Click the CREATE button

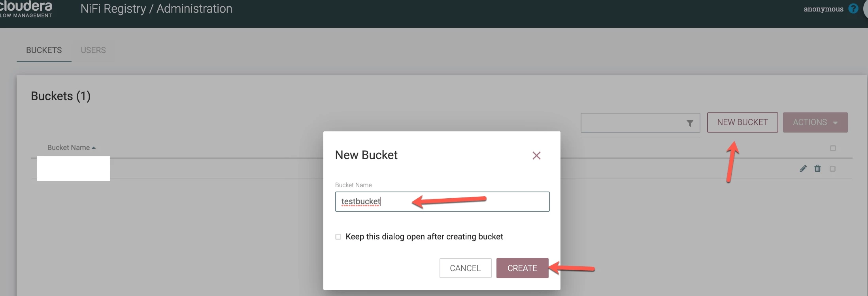coord(522,268)
